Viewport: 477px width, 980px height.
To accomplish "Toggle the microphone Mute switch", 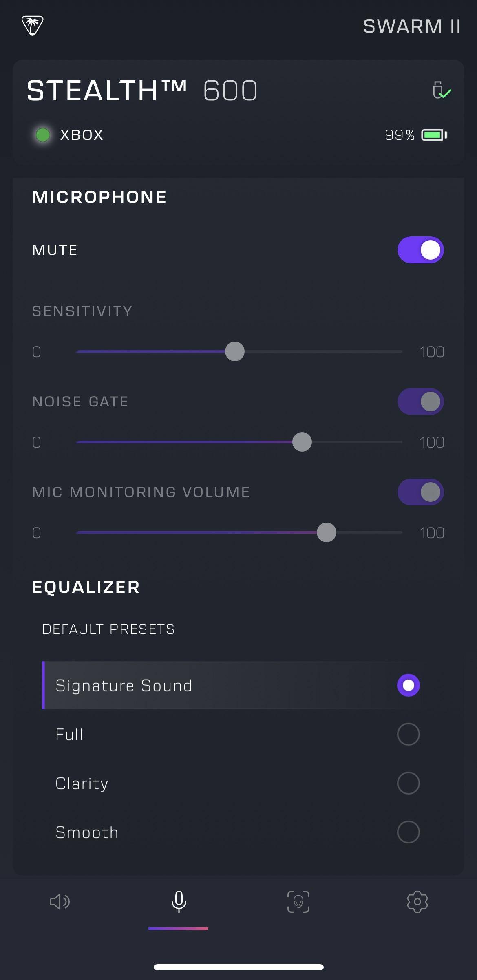I will tap(420, 250).
